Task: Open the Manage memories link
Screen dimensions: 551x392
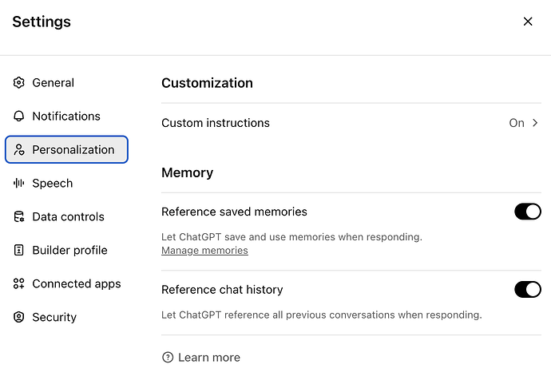Action: 204,251
